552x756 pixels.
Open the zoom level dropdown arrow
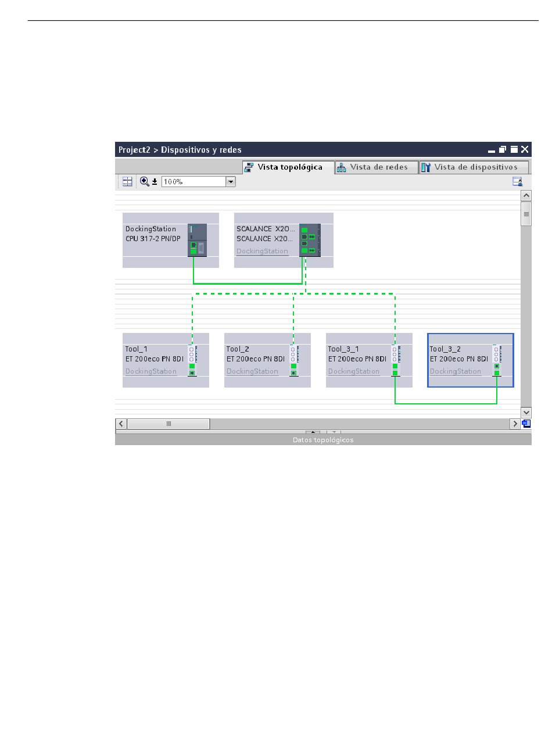231,182
